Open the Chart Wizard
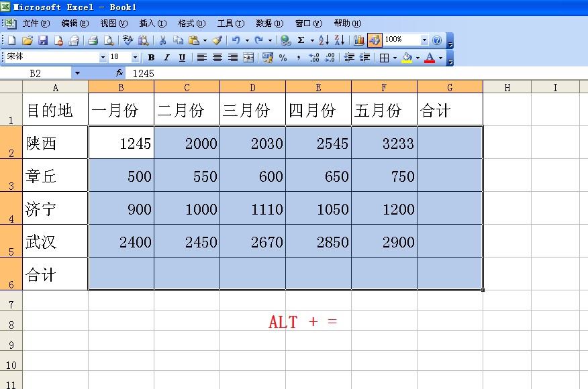 [360, 40]
